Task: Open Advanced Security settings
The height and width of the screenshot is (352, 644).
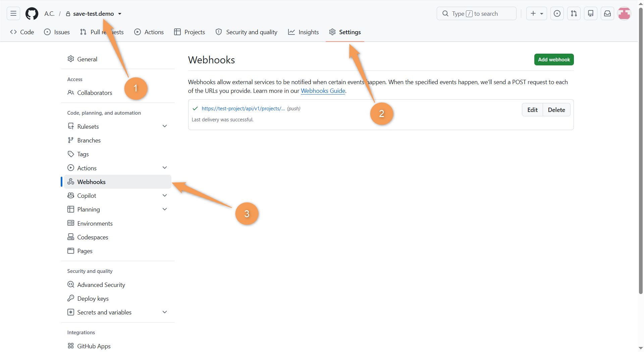Action: [x=117, y=285]
